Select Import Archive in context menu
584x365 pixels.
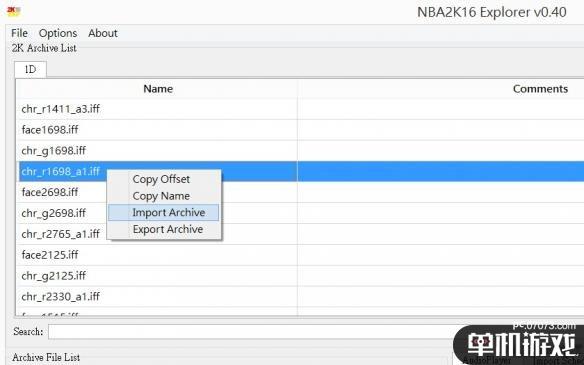[x=164, y=212]
